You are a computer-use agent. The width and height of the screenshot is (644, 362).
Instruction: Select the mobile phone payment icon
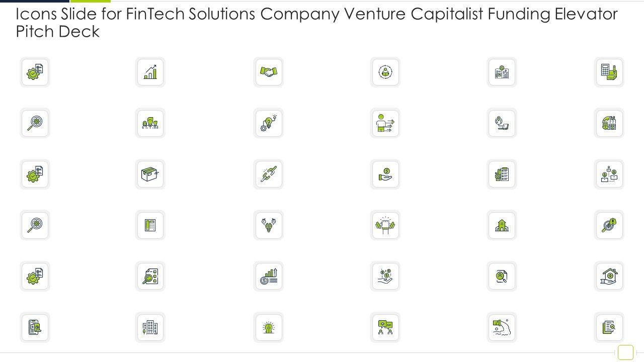(x=35, y=328)
